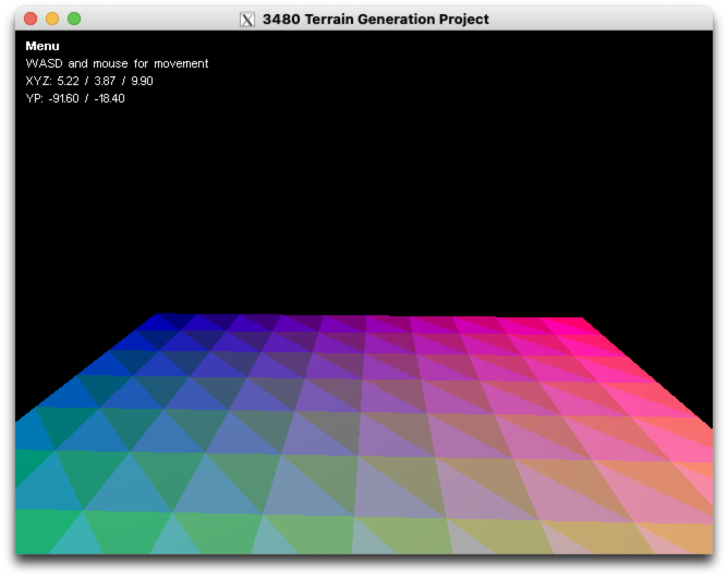Click the "WASD and mouse for movement" text
The width and height of the screenshot is (728, 578).
[117, 64]
